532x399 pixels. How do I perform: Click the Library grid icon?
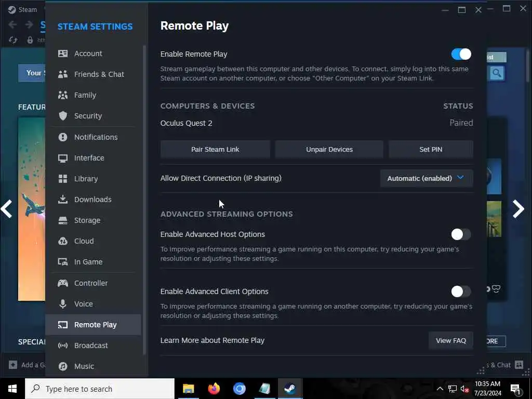(63, 179)
